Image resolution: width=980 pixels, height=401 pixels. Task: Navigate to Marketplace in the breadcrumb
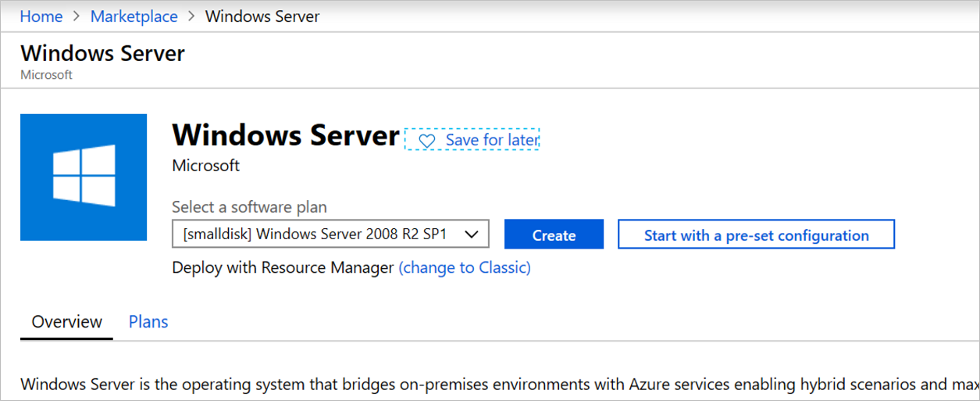pos(134,16)
